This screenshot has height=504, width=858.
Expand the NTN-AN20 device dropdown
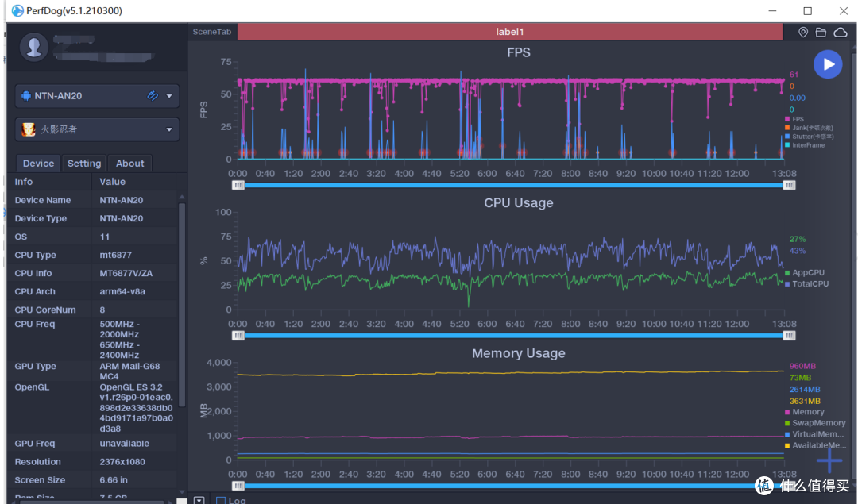[169, 96]
